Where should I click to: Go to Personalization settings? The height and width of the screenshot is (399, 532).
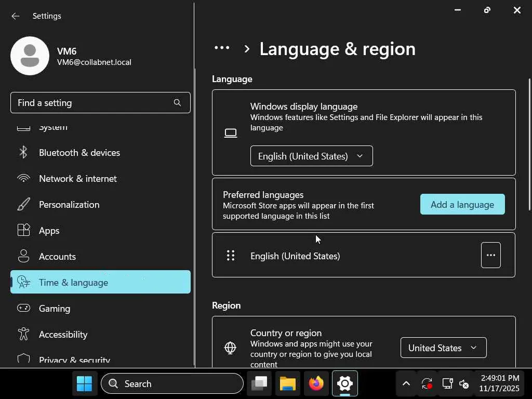[100, 205]
